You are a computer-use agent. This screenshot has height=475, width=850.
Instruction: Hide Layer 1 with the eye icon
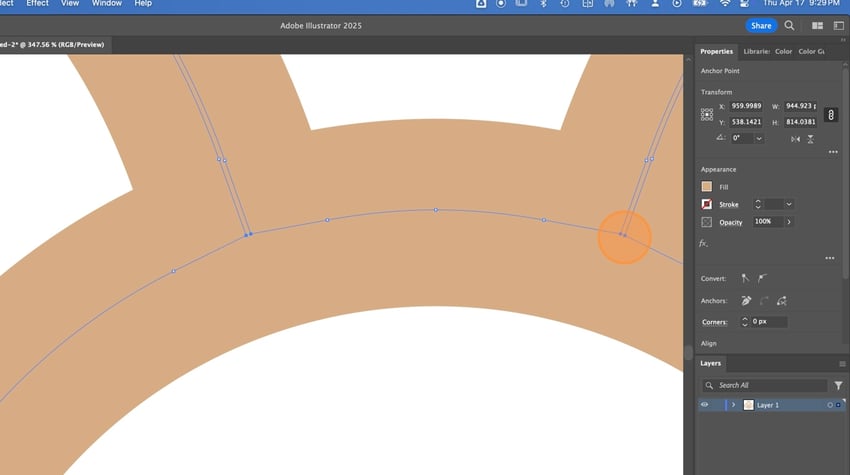(x=704, y=405)
